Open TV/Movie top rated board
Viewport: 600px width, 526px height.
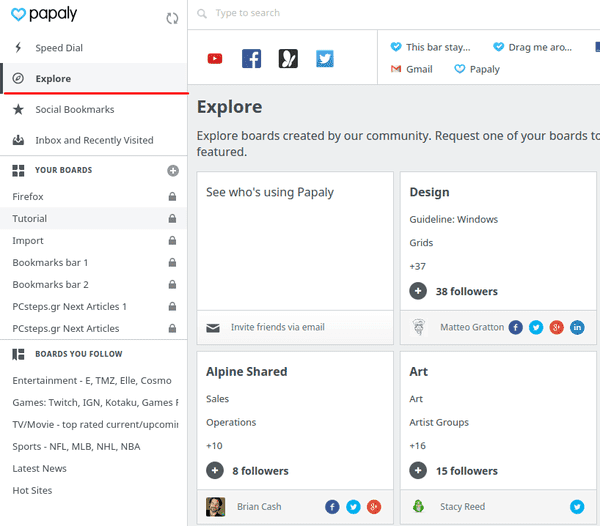pyautogui.click(x=95, y=425)
